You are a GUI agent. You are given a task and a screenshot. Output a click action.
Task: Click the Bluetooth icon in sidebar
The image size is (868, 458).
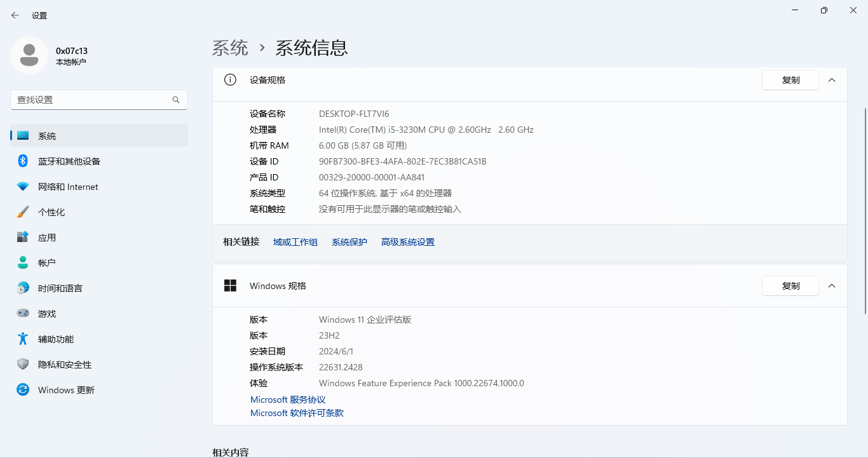pos(23,161)
